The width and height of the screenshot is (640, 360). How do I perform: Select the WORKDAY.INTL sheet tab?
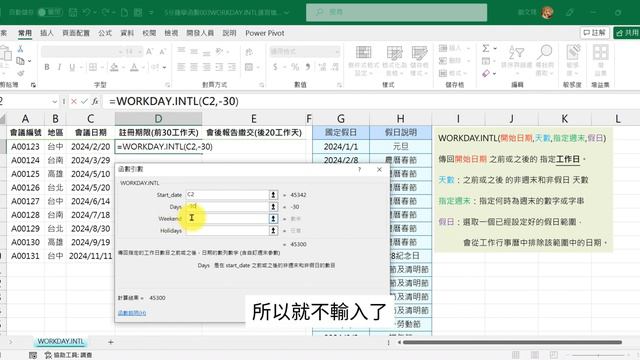click(60, 341)
